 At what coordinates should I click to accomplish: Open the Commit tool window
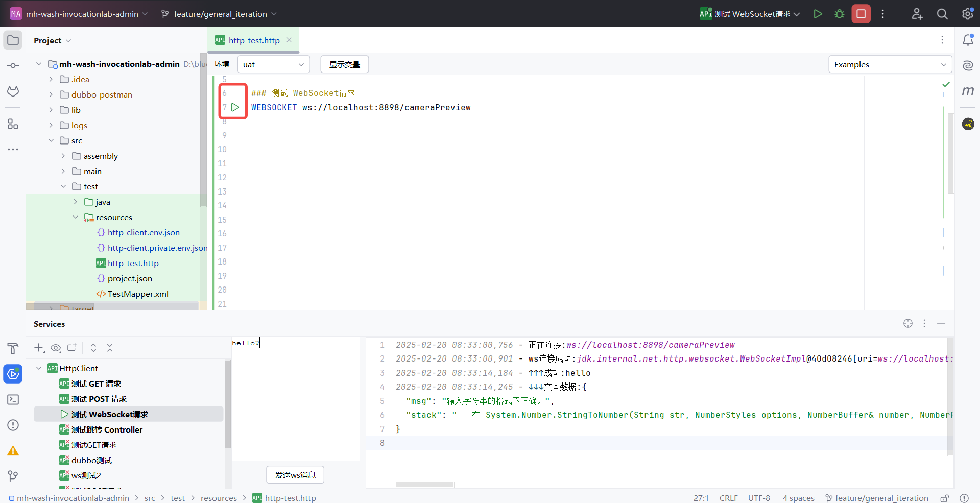pyautogui.click(x=13, y=65)
